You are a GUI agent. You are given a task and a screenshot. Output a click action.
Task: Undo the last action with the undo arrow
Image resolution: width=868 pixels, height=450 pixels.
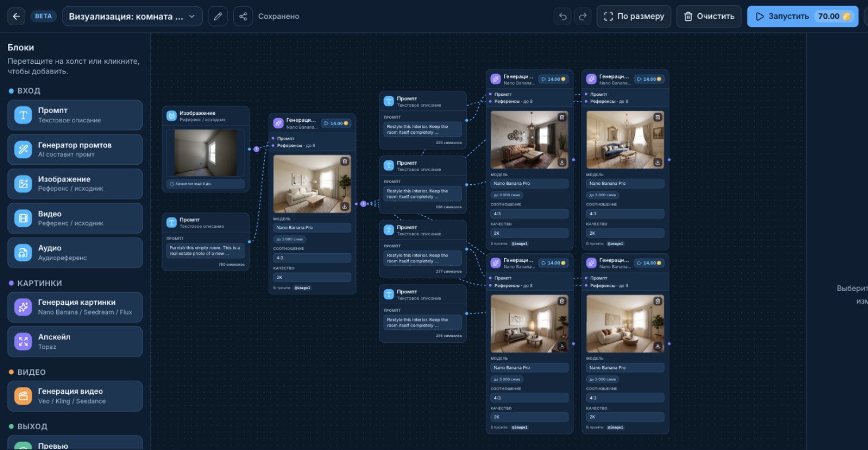coord(563,16)
